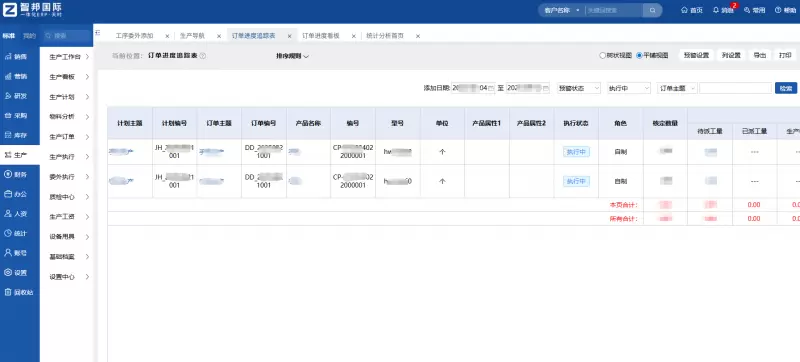Open the 消息 notification bell
This screenshot has width=800, height=362.
pos(716,10)
